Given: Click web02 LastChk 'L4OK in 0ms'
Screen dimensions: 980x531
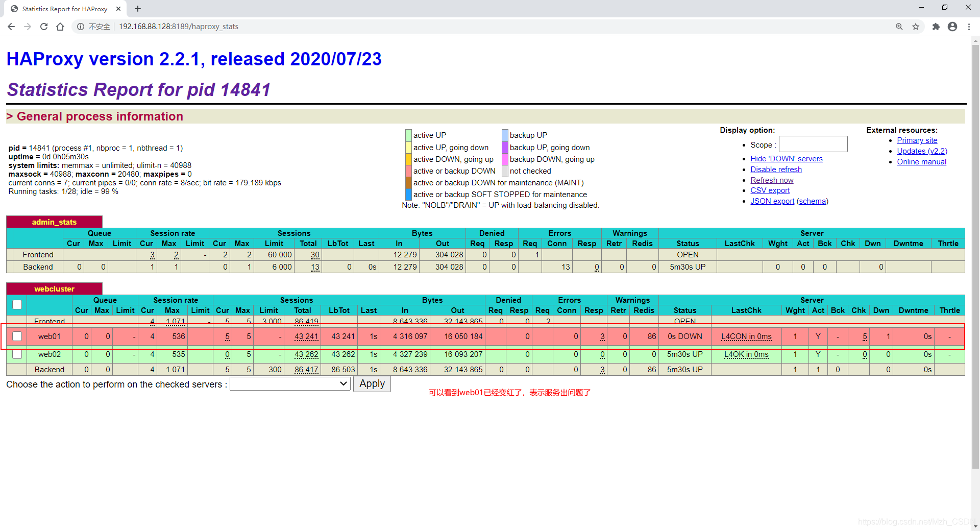Looking at the screenshot, I should (x=746, y=354).
